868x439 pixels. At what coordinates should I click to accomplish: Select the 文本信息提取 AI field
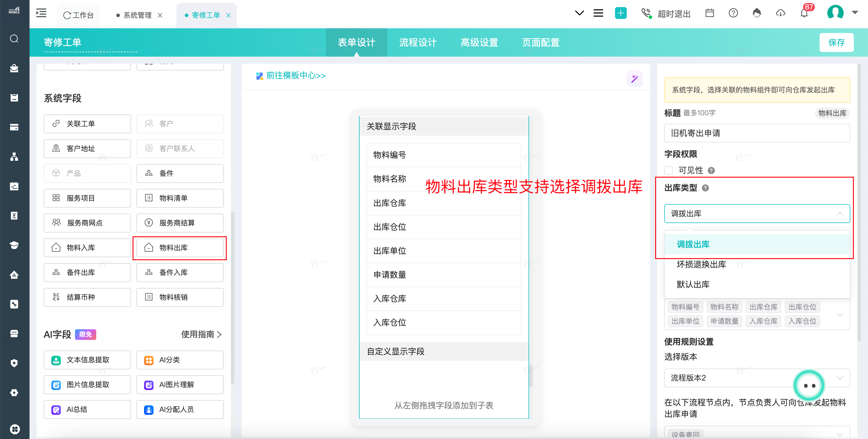tap(87, 360)
